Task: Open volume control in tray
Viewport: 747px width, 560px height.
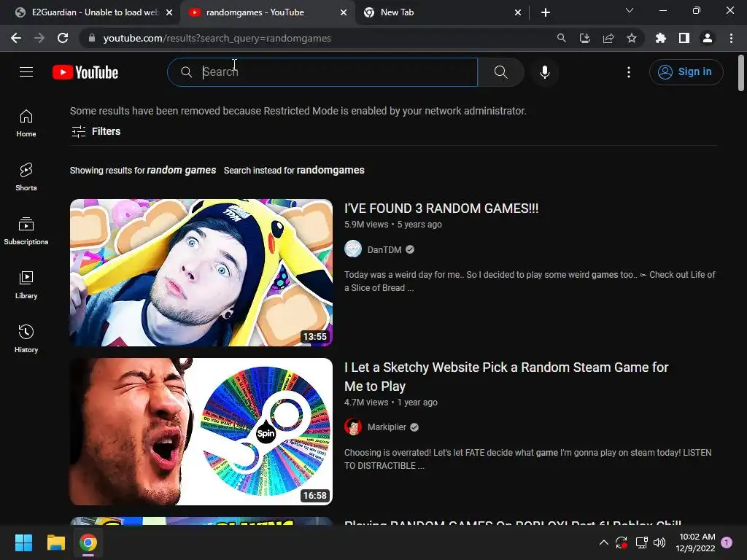Action: [x=659, y=542]
